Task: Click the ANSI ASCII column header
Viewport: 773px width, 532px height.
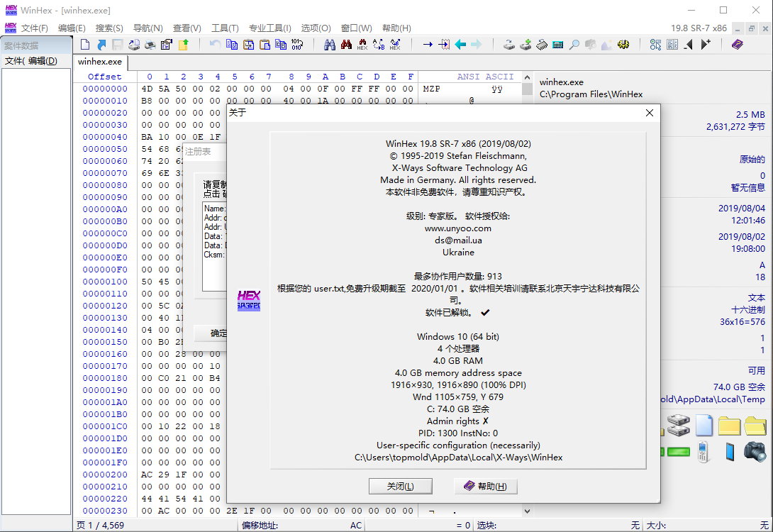Action: 485,77
